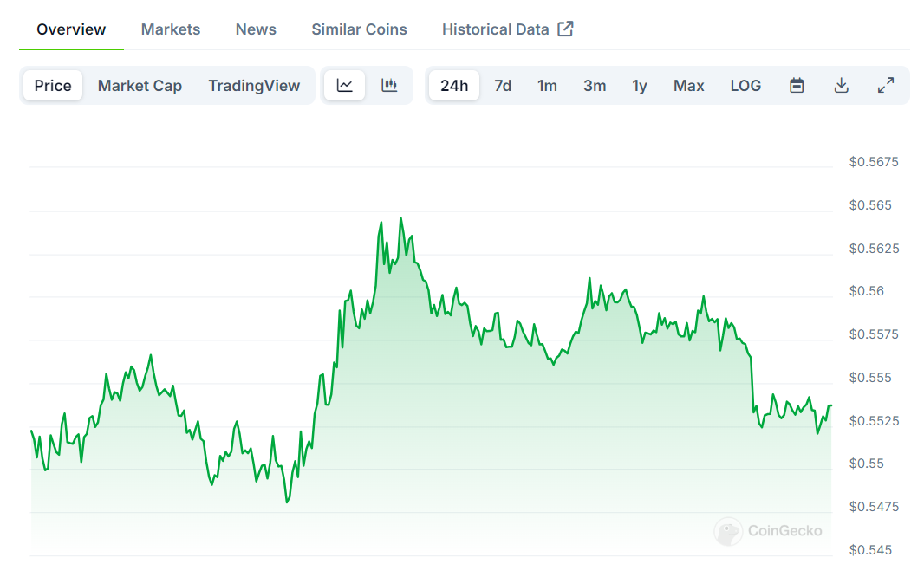Set time range to 1y
924x577 pixels.
640,86
